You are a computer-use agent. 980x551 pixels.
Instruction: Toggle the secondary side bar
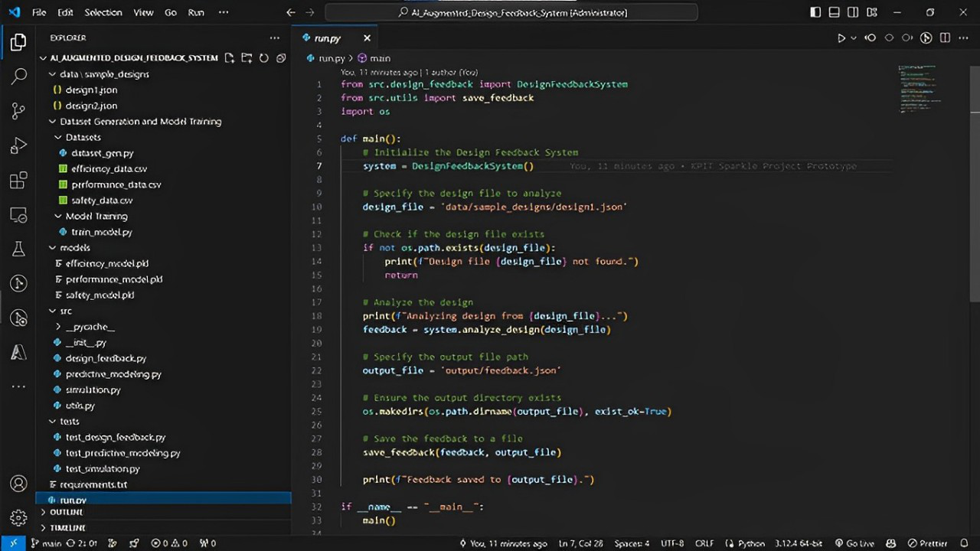tap(854, 12)
